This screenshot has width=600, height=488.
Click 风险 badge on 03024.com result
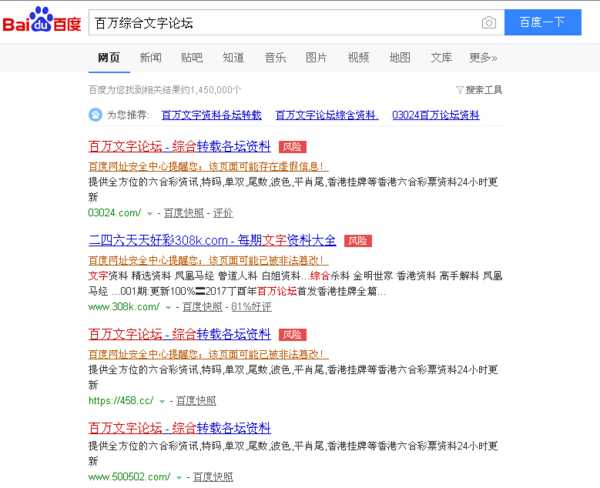coord(292,147)
